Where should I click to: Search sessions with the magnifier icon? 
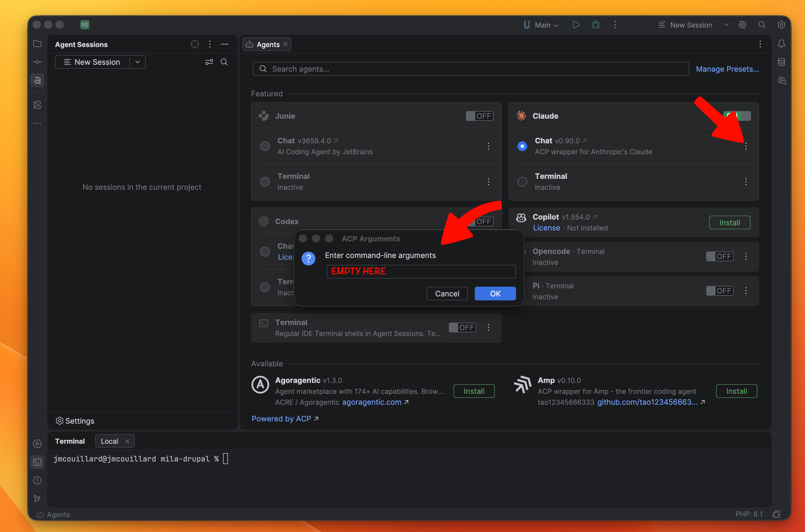pos(224,62)
